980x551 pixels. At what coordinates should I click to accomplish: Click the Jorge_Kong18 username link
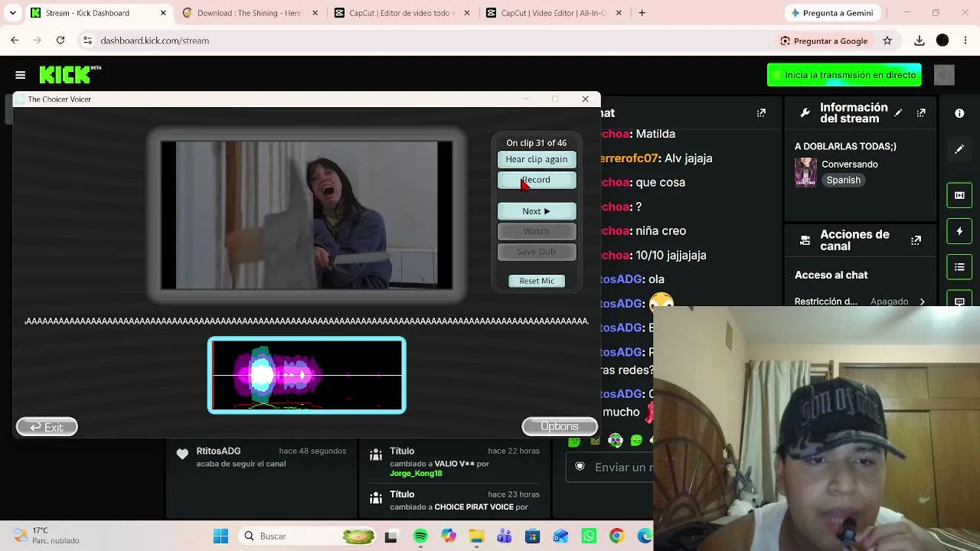(x=416, y=474)
